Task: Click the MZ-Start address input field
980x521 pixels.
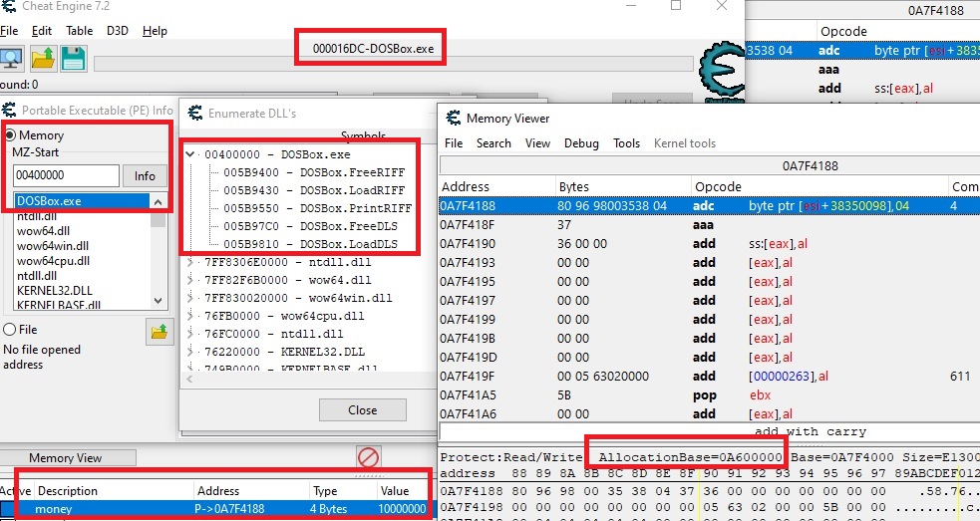Action: (x=66, y=176)
